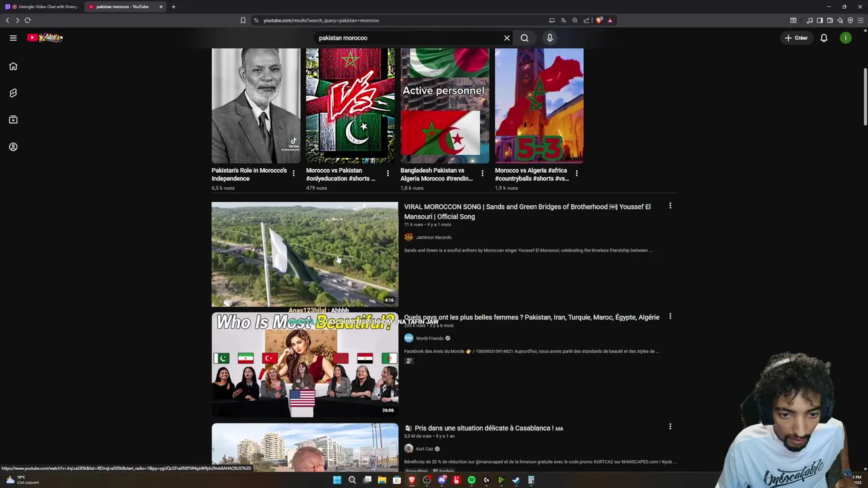Toggle the Brave sidebar panel
This screenshot has width=868, height=488.
819,20
